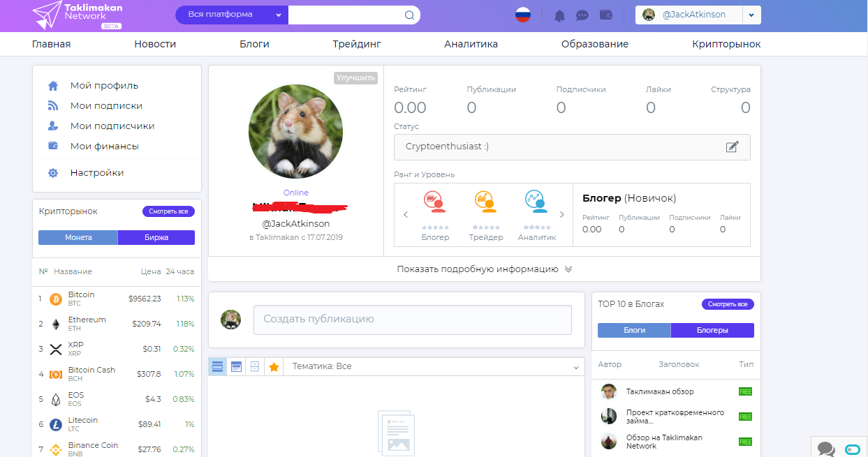
Task: Click the header search text field
Action: (x=346, y=15)
